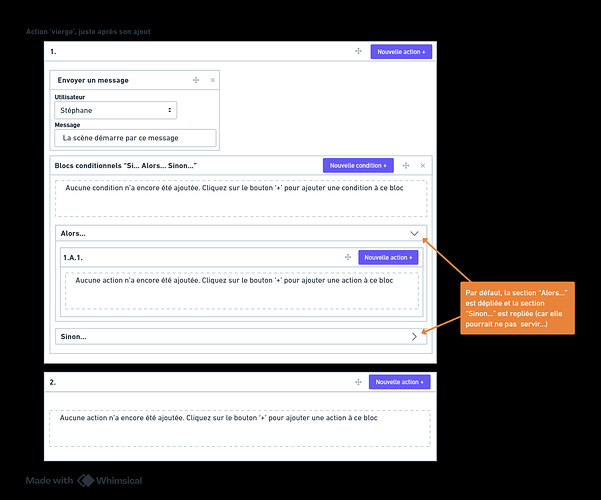Viewport: 601px width, 500px height.
Task: Focus the Message text input field
Action: coord(135,138)
